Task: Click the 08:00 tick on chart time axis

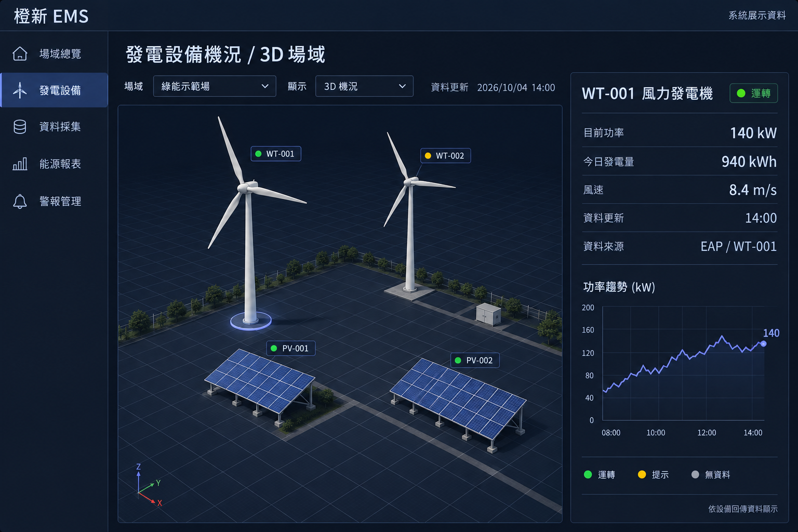Action: click(611, 433)
